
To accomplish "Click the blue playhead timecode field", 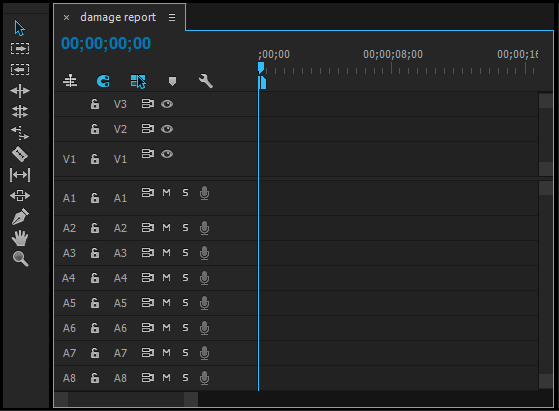I will pos(106,43).
